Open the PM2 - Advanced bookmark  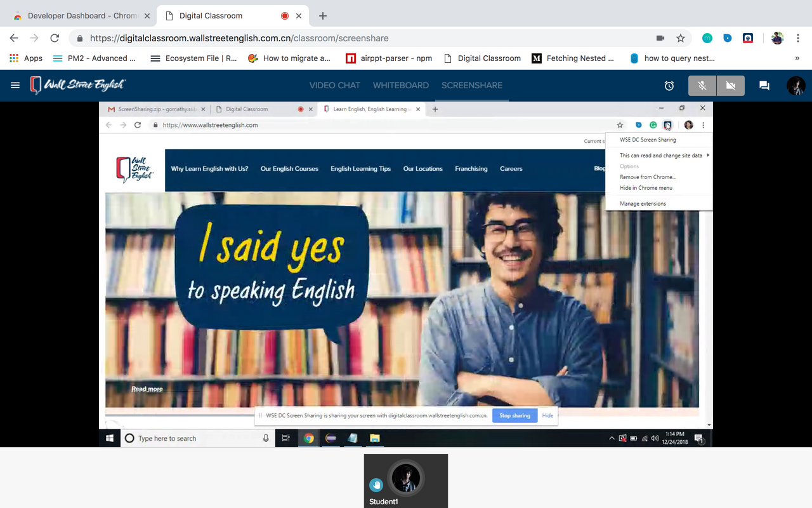click(x=94, y=58)
